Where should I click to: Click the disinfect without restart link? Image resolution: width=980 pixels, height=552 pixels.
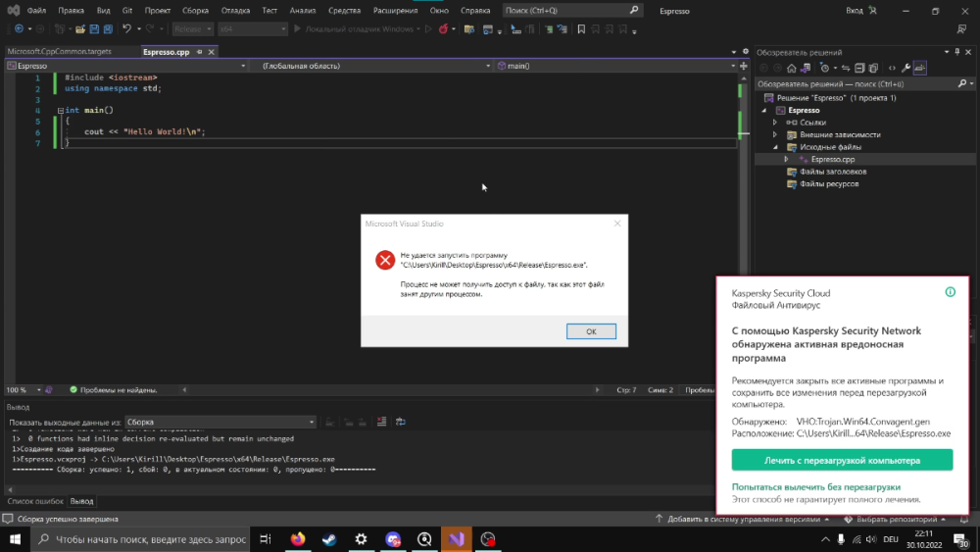[815, 487]
